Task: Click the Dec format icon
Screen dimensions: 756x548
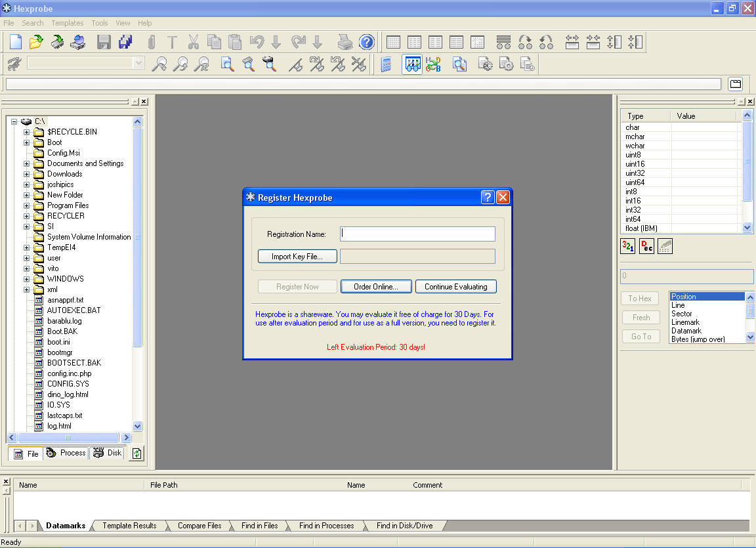Action: [x=646, y=246]
